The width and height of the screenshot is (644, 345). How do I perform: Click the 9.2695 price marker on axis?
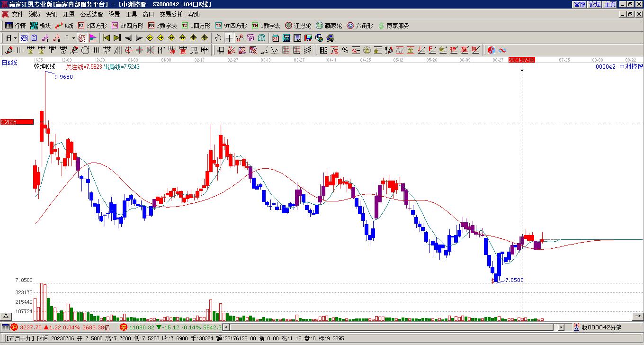point(17,122)
